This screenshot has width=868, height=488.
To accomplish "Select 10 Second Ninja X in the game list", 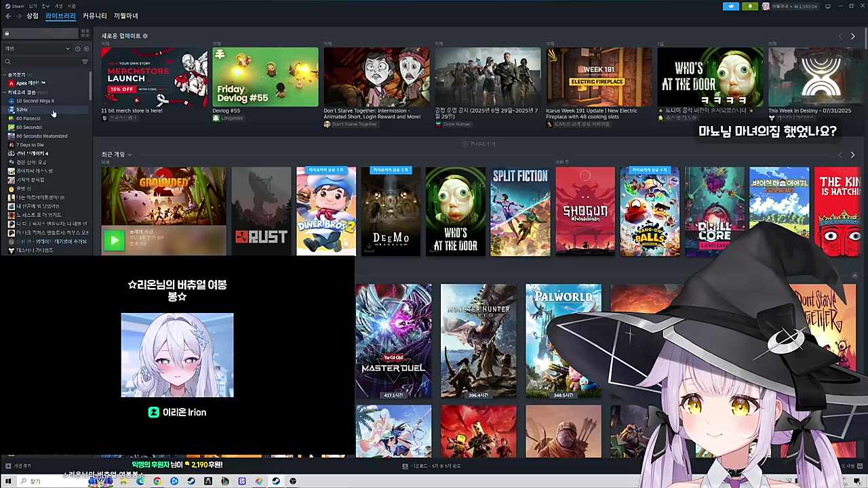I will 35,101.
